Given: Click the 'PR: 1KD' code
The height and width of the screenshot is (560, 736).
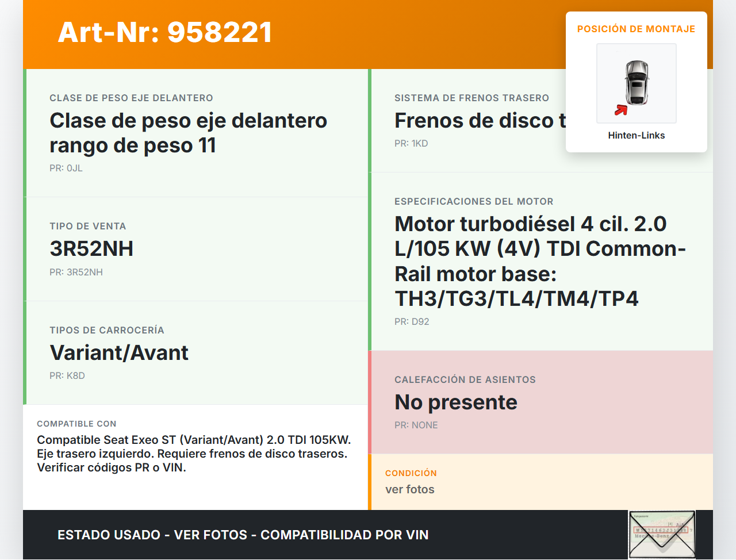Looking at the screenshot, I should [411, 143].
